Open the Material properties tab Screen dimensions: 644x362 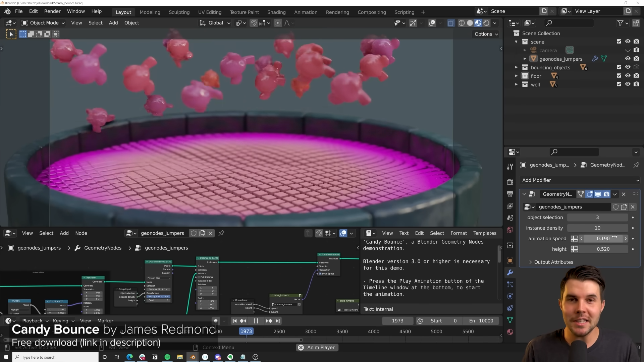click(510, 332)
